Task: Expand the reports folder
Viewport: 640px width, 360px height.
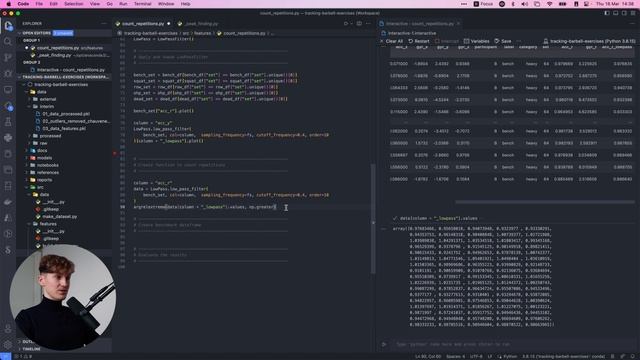Action: pyautogui.click(x=44, y=180)
